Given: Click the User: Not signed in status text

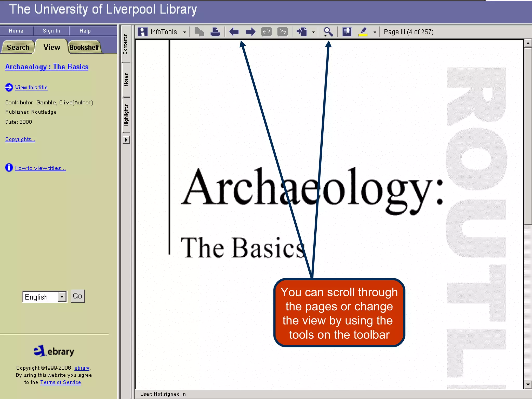Looking at the screenshot, I should click(163, 394).
